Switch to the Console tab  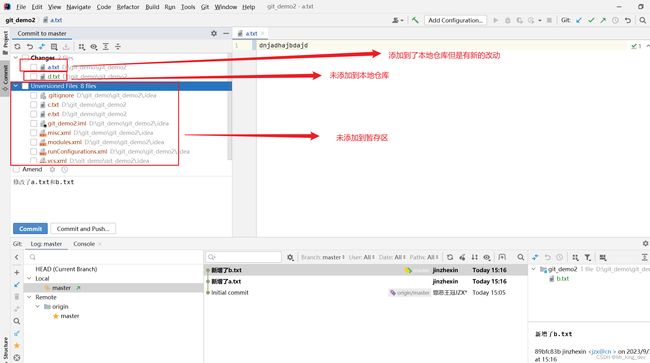pos(84,244)
